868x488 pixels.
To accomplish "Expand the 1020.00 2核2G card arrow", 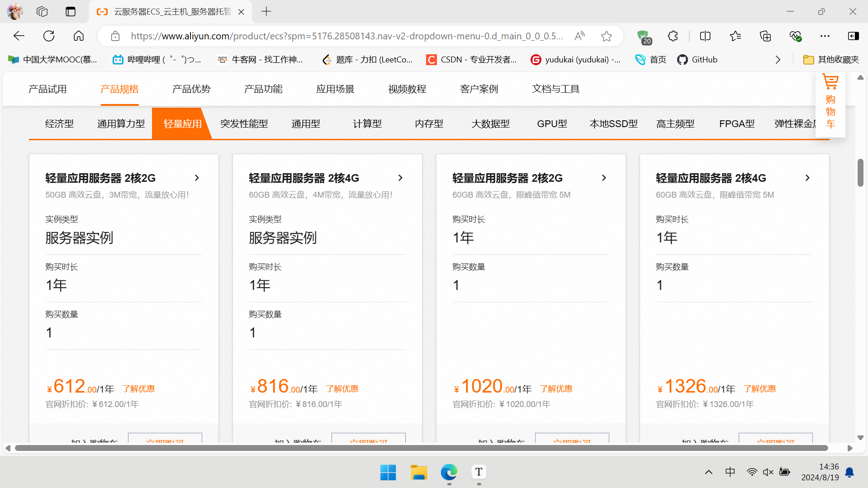I will 604,178.
